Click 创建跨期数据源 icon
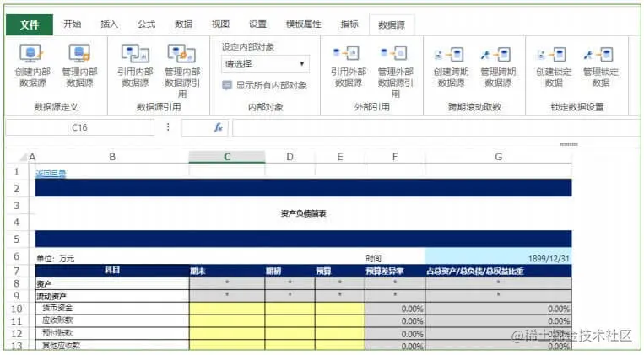Viewport: 644px width, 355px height. coord(449,55)
